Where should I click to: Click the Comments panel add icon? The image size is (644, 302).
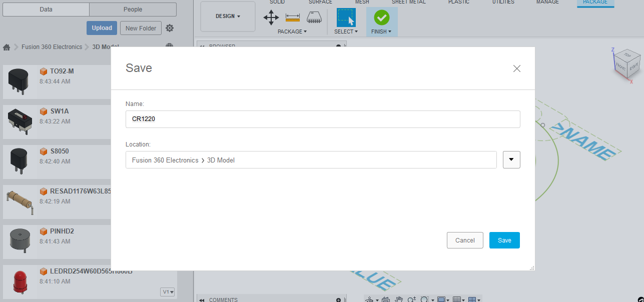(339, 299)
